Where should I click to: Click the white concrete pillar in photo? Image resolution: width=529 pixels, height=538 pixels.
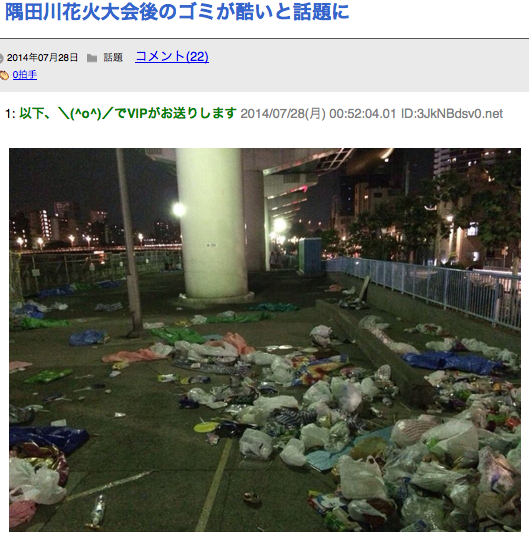click(212, 223)
